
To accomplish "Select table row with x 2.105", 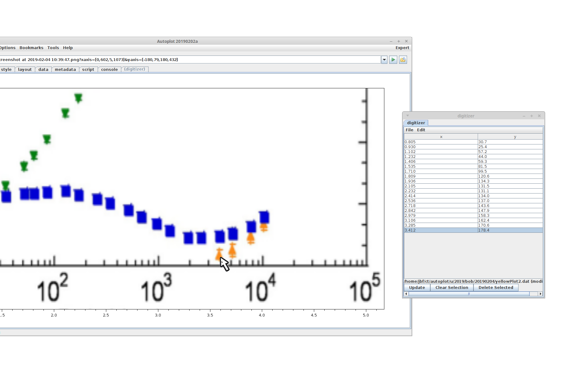I will (441, 186).
